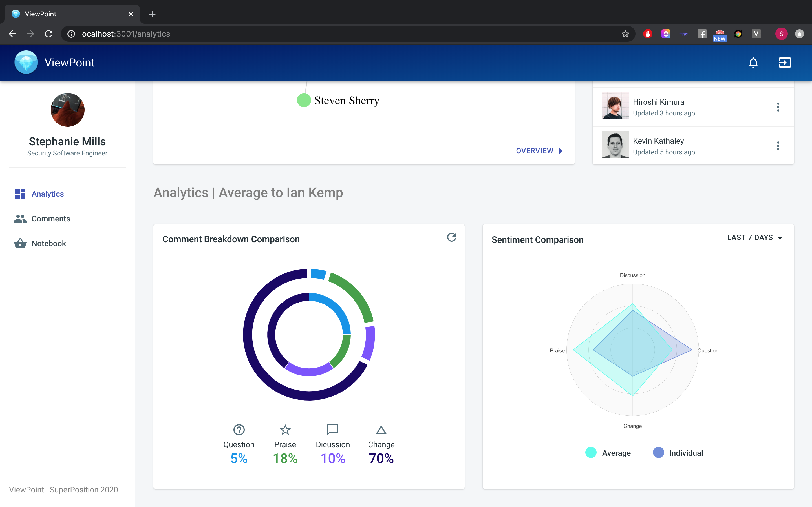Open the notifications bell

(753, 63)
